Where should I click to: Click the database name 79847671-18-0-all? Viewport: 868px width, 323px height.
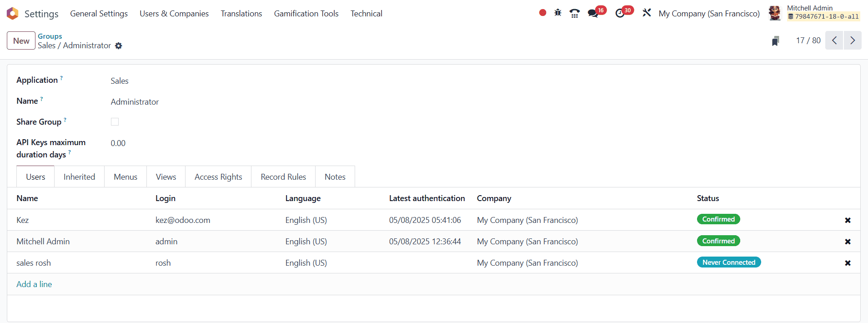point(823,17)
